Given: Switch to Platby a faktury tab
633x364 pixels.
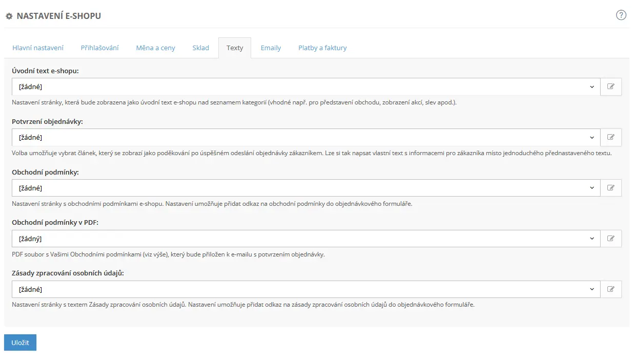Looking at the screenshot, I should (323, 48).
